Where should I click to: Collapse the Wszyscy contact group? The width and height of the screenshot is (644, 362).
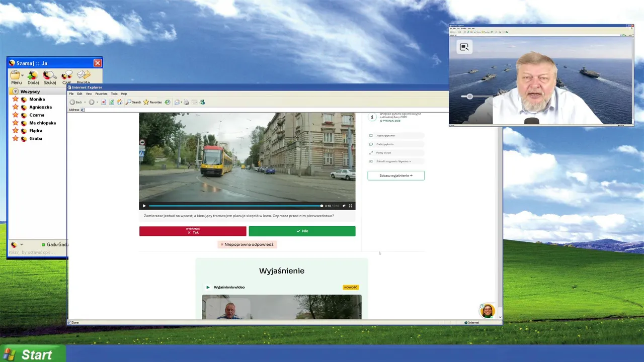(15, 92)
